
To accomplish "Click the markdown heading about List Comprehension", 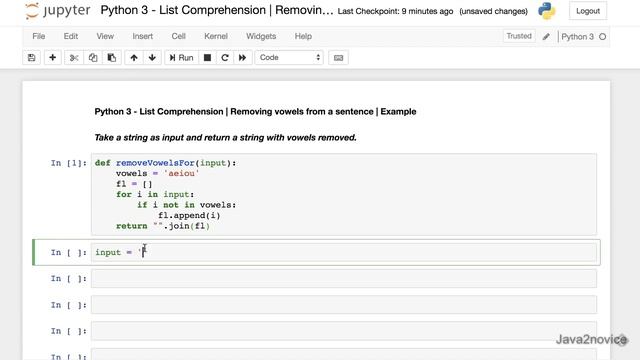I will click(x=255, y=111).
